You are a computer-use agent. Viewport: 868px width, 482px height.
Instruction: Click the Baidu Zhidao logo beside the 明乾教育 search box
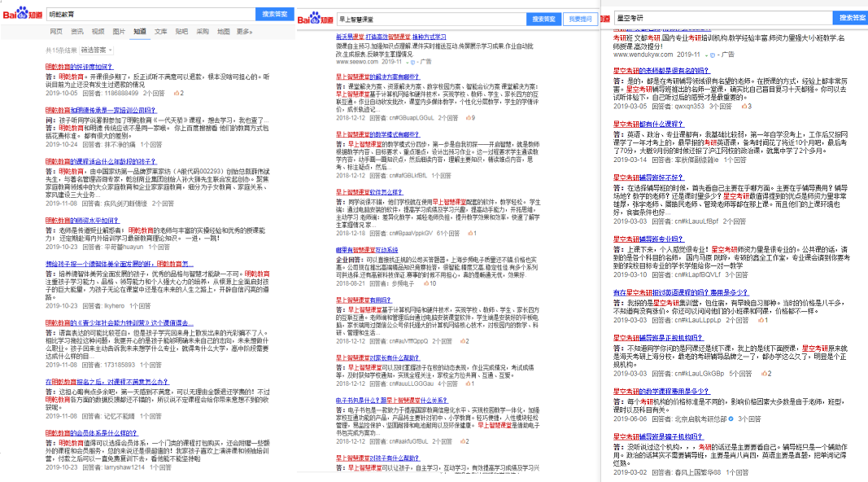[23, 13]
